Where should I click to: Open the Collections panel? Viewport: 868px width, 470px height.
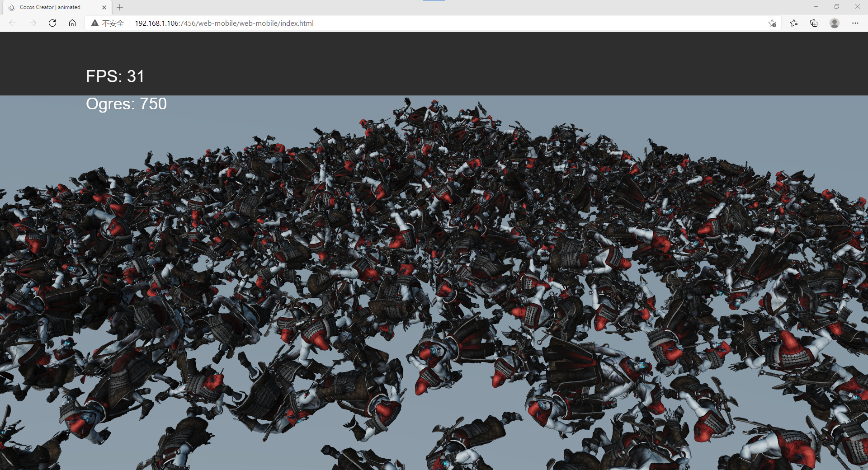pyautogui.click(x=814, y=23)
